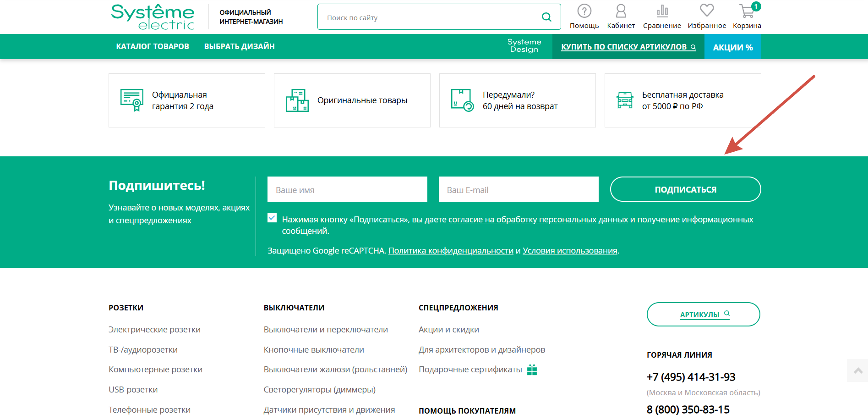Open Выключатели и переключатели link
Viewport: 868px width, 420px height.
[x=326, y=330]
